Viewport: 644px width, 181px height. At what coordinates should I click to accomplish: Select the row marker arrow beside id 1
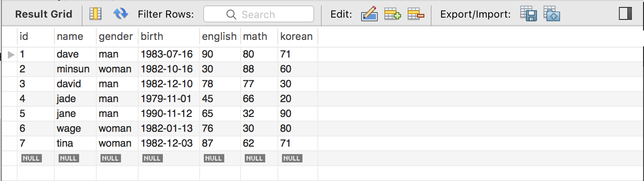pyautogui.click(x=12, y=55)
